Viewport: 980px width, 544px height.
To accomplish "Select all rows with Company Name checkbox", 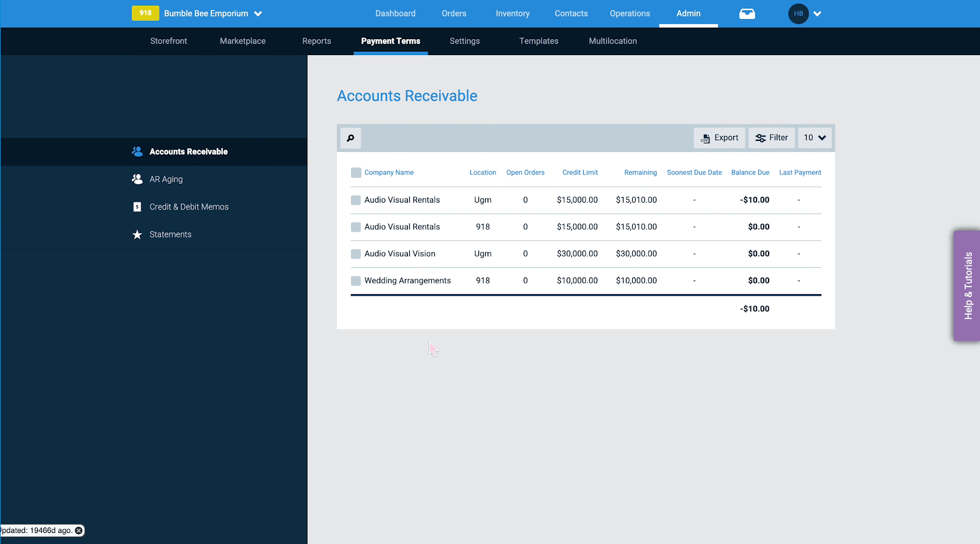I will (x=356, y=173).
